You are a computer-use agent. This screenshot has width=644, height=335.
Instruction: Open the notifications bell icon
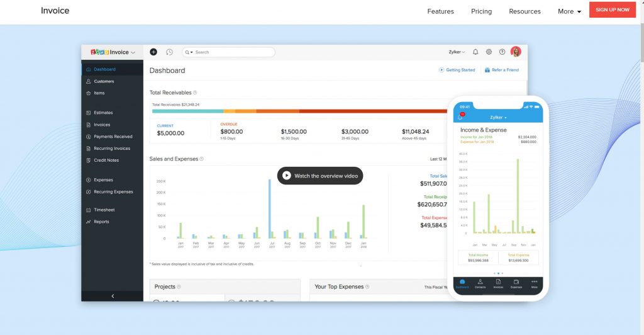(475, 52)
